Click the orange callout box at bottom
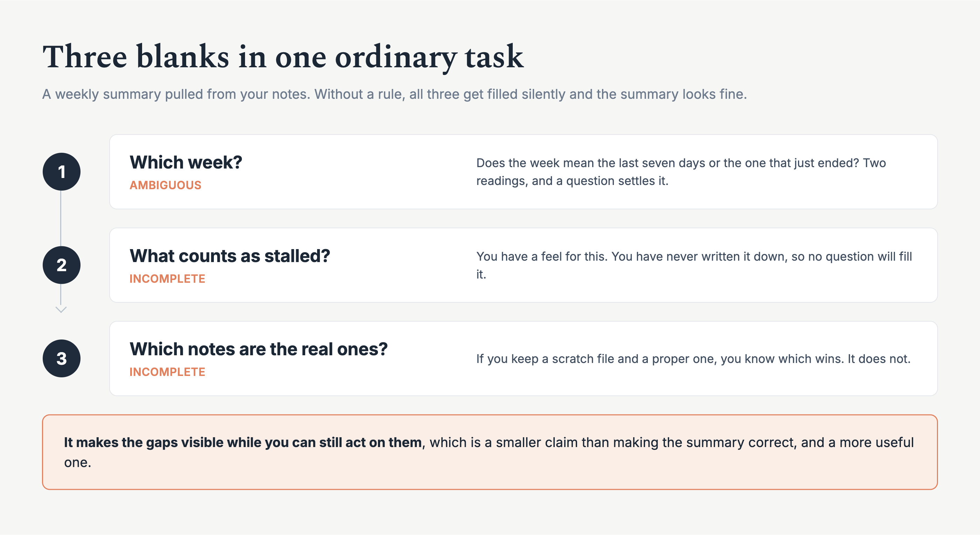The width and height of the screenshot is (980, 535). [x=490, y=452]
